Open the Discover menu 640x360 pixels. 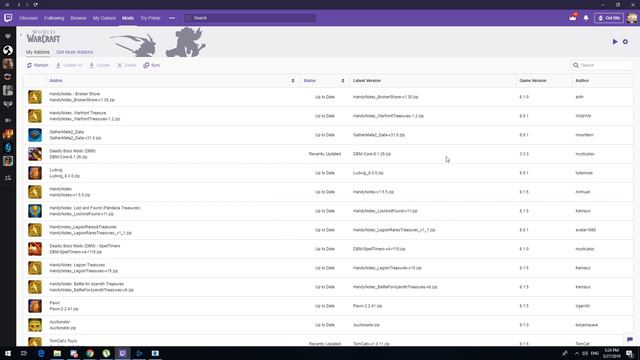click(x=29, y=18)
